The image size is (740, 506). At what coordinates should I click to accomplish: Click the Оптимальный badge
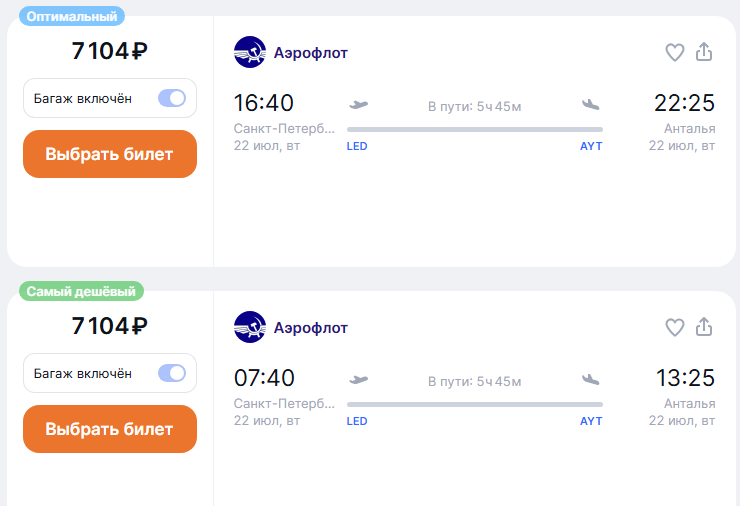click(72, 17)
